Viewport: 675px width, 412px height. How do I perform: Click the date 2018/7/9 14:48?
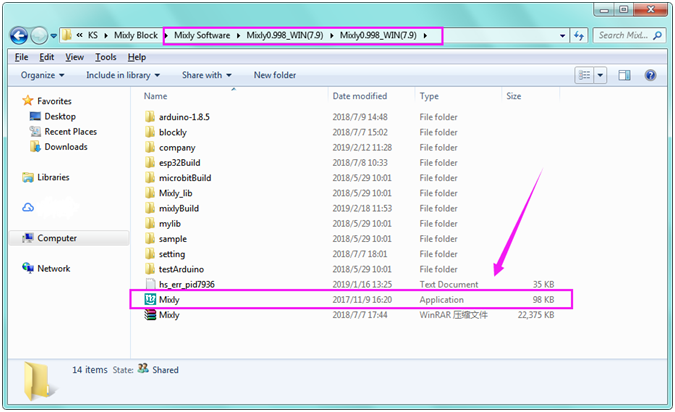point(360,117)
